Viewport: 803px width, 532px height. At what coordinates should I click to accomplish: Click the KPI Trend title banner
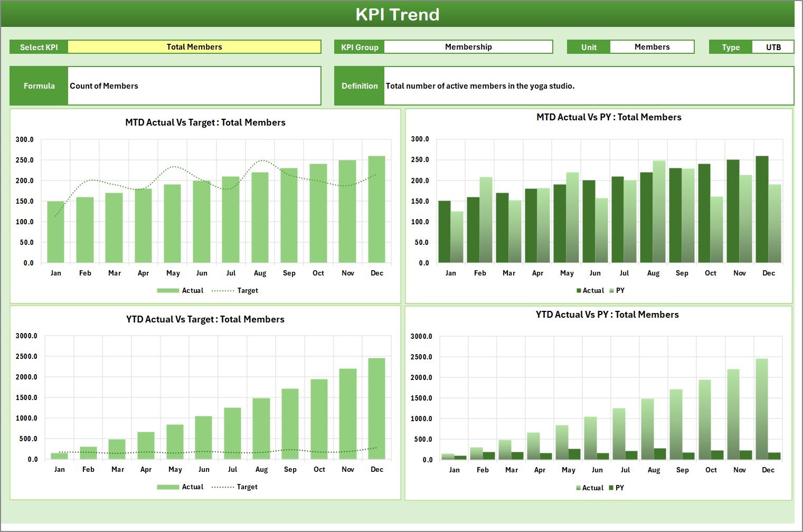(x=398, y=14)
